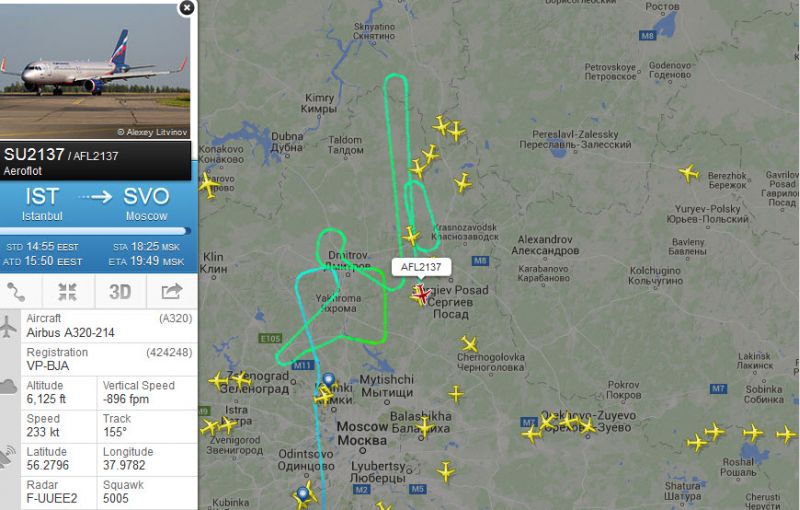Click the aircraft info section plane icon
800x510 pixels.
click(8, 326)
